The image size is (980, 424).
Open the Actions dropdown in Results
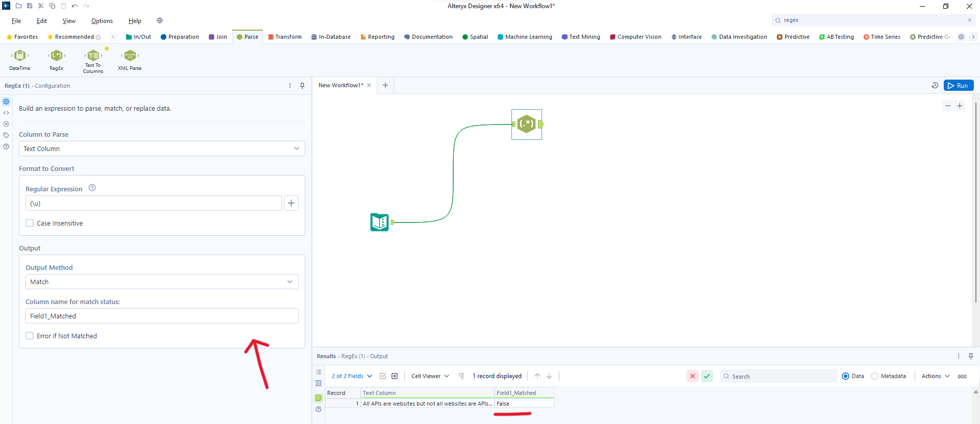(936, 376)
